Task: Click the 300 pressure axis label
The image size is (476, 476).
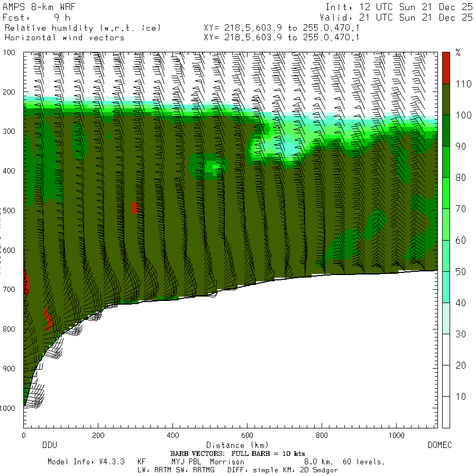Action: (x=9, y=132)
